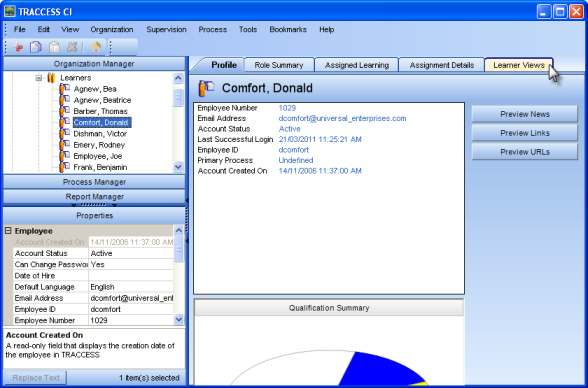Image resolution: width=588 pixels, height=388 pixels.
Task: Open the View menu
Action: [x=70, y=30]
